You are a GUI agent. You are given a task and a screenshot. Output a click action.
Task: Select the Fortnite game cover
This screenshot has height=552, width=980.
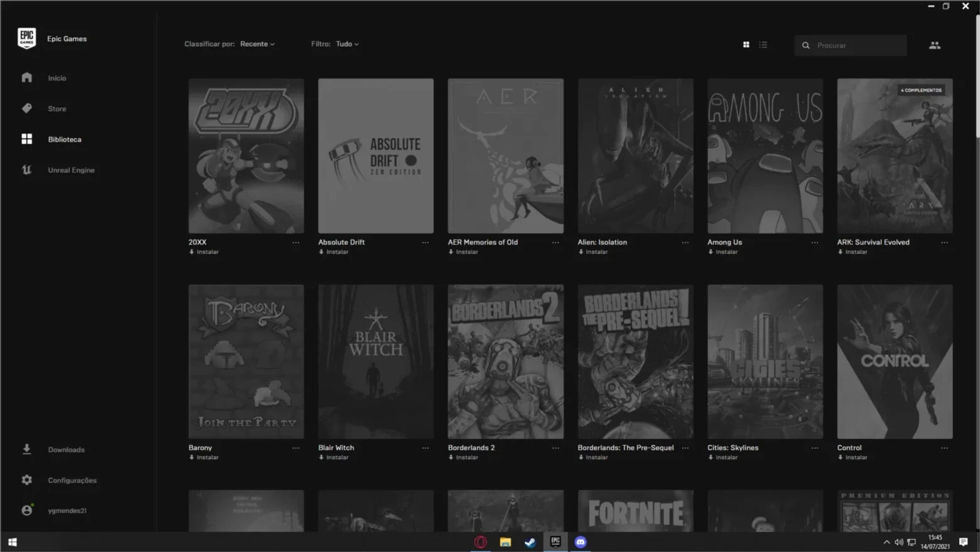pyautogui.click(x=636, y=511)
